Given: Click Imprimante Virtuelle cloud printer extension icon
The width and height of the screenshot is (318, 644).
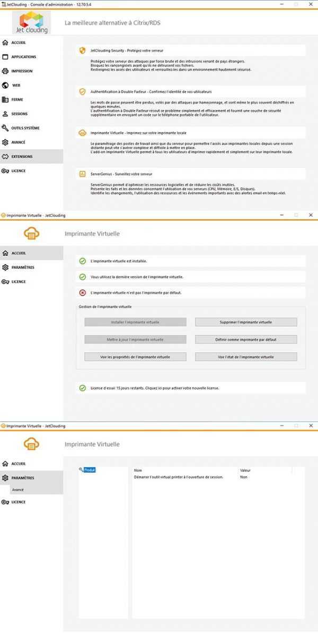Looking at the screenshot, I should coord(82,133).
